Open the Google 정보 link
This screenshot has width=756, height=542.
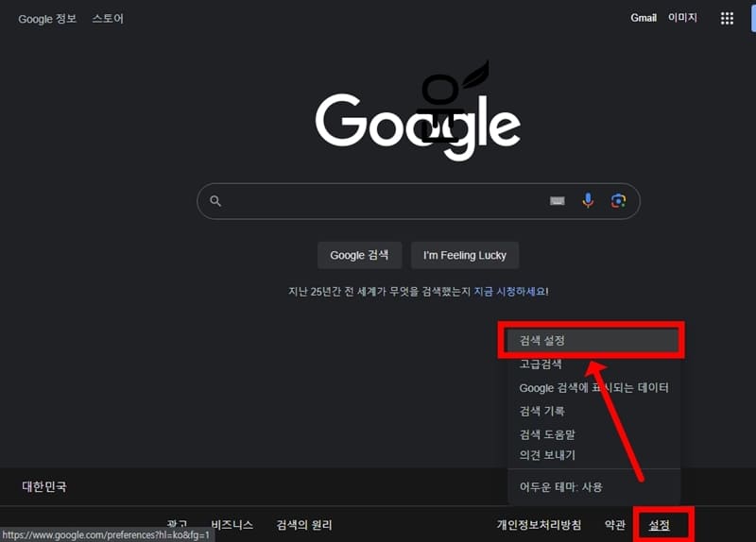coord(47,19)
